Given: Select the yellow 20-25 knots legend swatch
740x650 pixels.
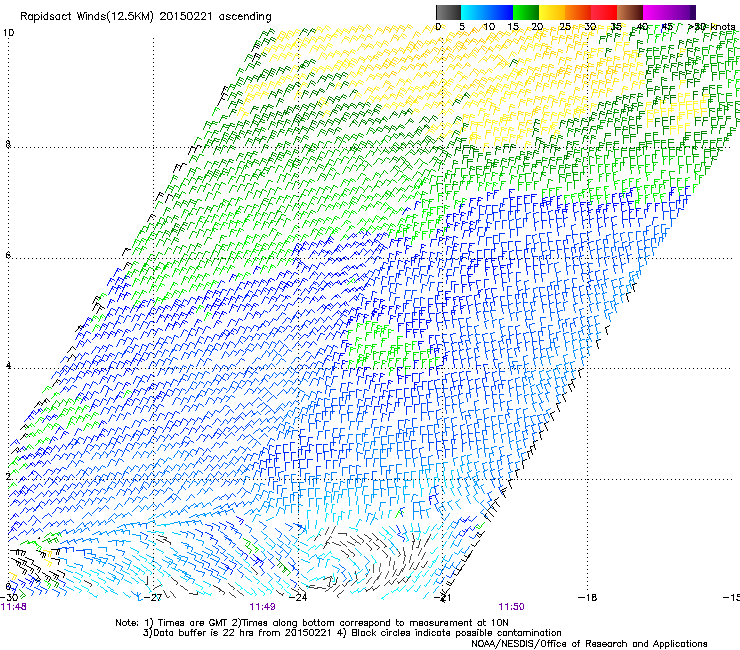Looking at the screenshot, I should coord(552,12).
